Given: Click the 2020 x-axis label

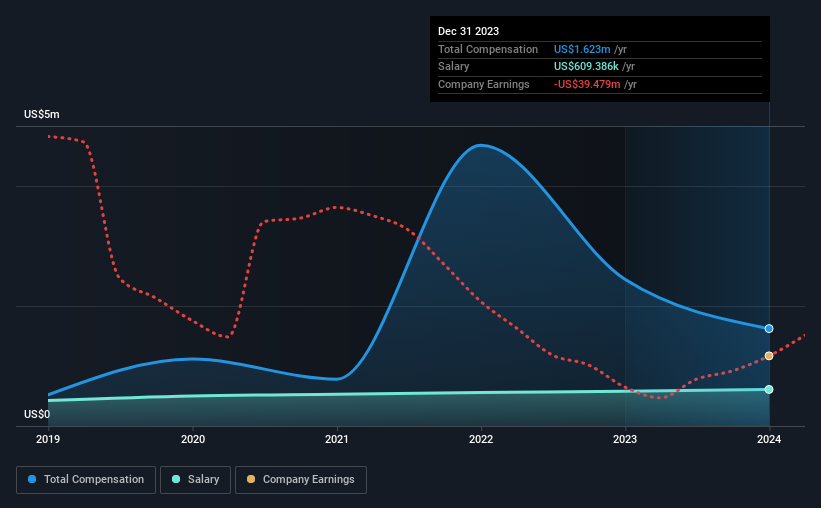Looking at the screenshot, I should point(193,439).
